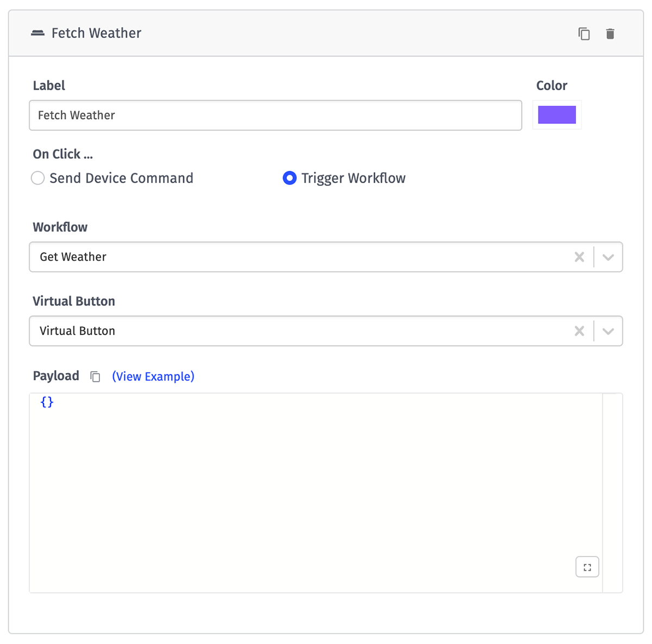
Task: Open the purple color picker swatch
Action: [557, 115]
